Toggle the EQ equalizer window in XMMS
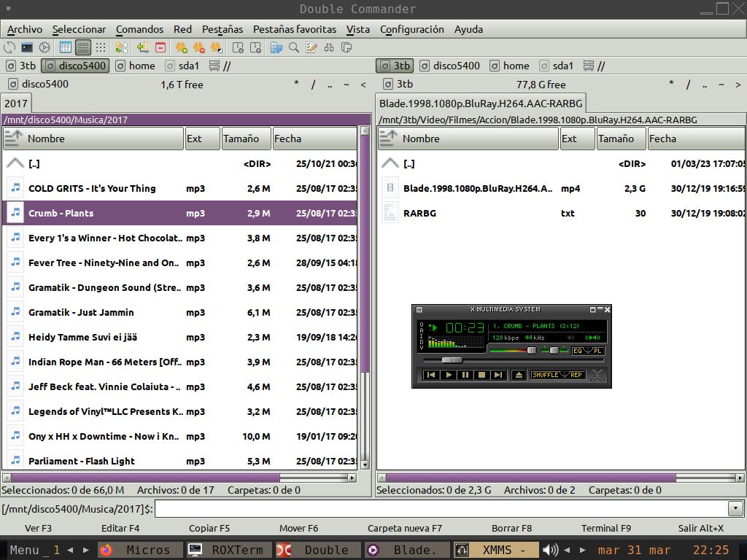Screen dimensions: 747x560 (578, 351)
